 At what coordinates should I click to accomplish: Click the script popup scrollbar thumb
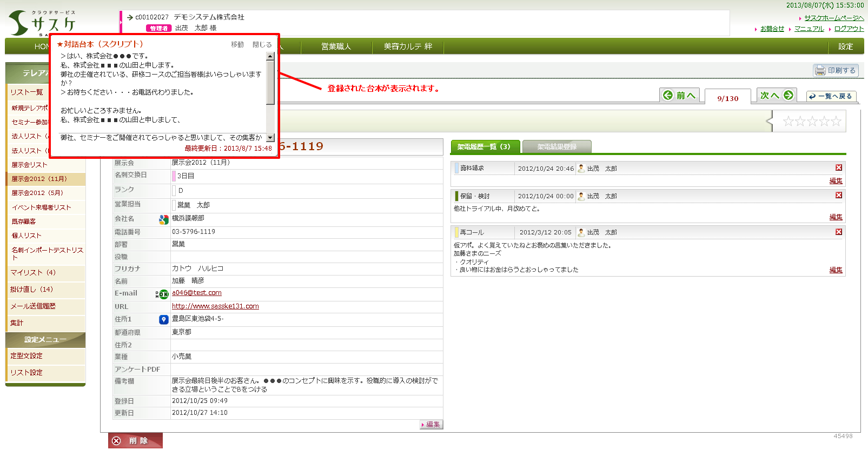pos(270,82)
